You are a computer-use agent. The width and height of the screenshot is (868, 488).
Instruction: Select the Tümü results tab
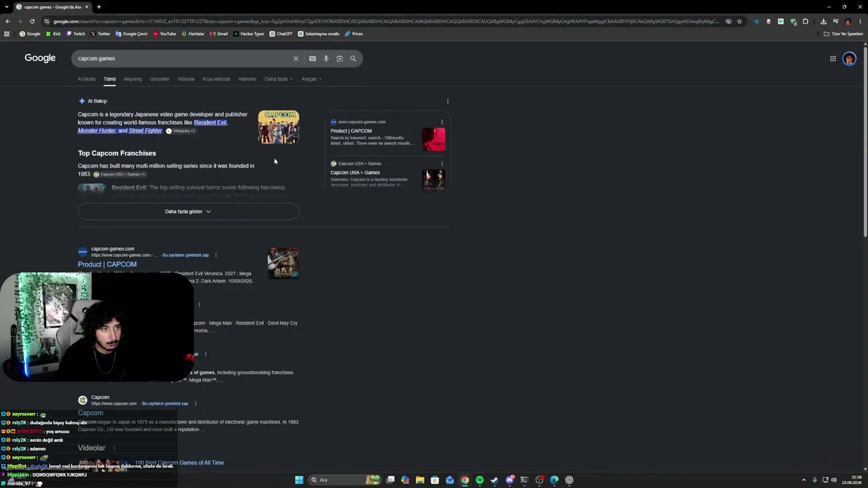[x=110, y=79]
